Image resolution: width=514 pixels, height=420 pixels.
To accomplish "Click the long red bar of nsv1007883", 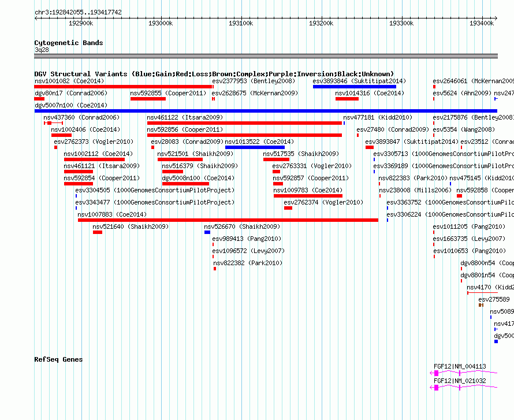I will (228, 220).
